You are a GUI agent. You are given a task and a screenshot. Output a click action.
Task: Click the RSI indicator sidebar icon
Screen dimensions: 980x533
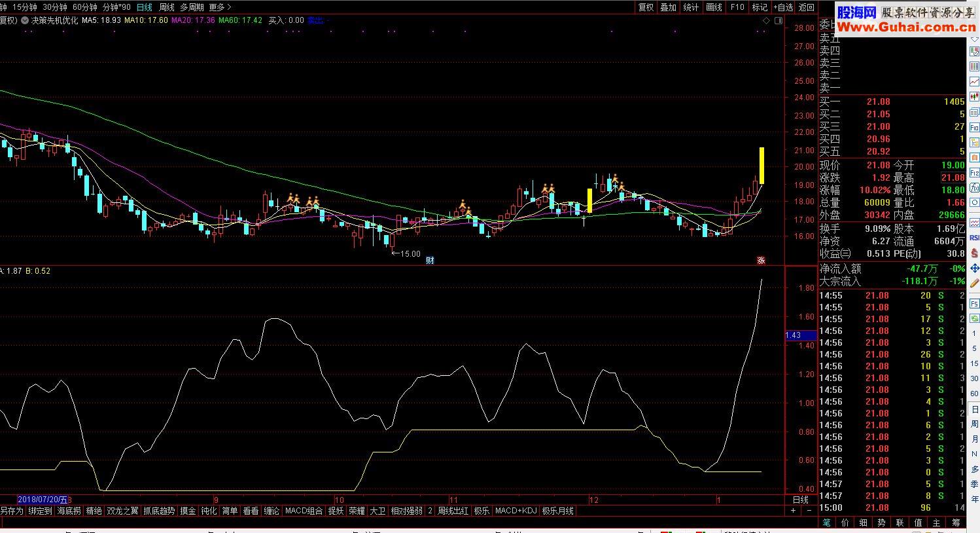[974, 238]
